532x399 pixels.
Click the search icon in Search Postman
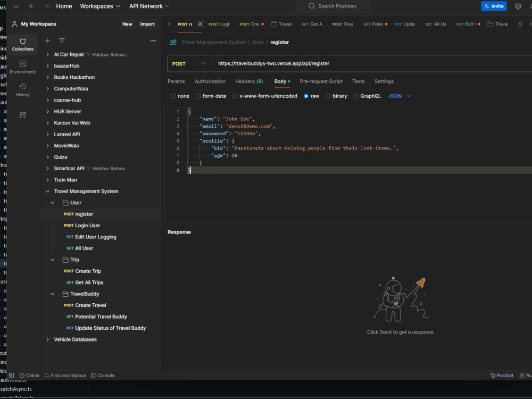pos(311,6)
